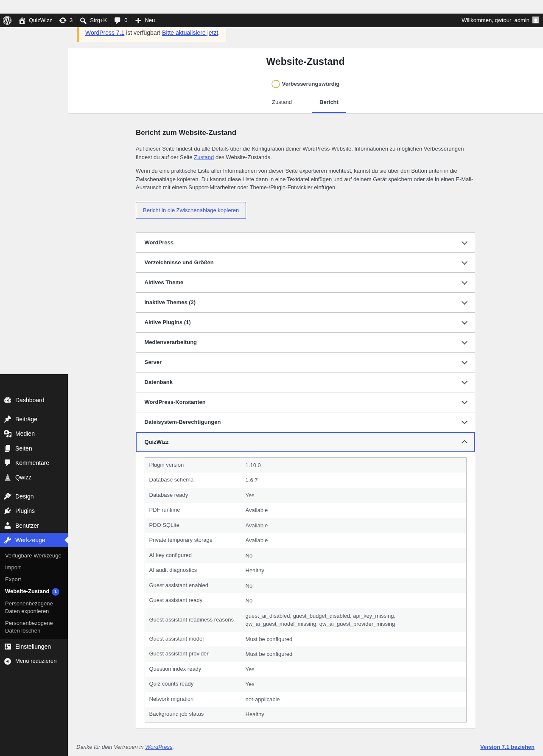Click the Einstellungen sliders icon
Viewport: 543px width, 756px height.
tap(8, 647)
